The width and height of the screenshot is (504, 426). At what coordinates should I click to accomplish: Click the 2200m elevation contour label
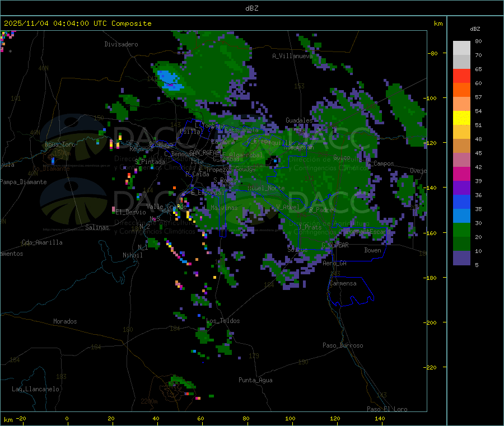pos(149,401)
